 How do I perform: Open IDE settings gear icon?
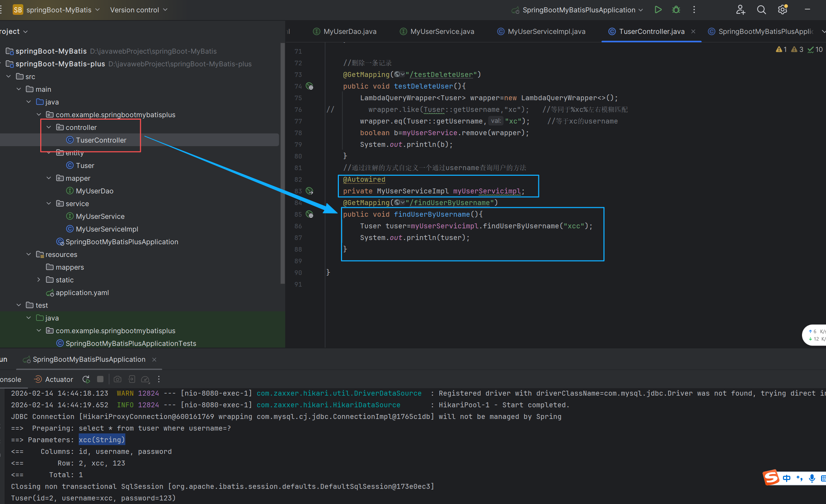(782, 10)
